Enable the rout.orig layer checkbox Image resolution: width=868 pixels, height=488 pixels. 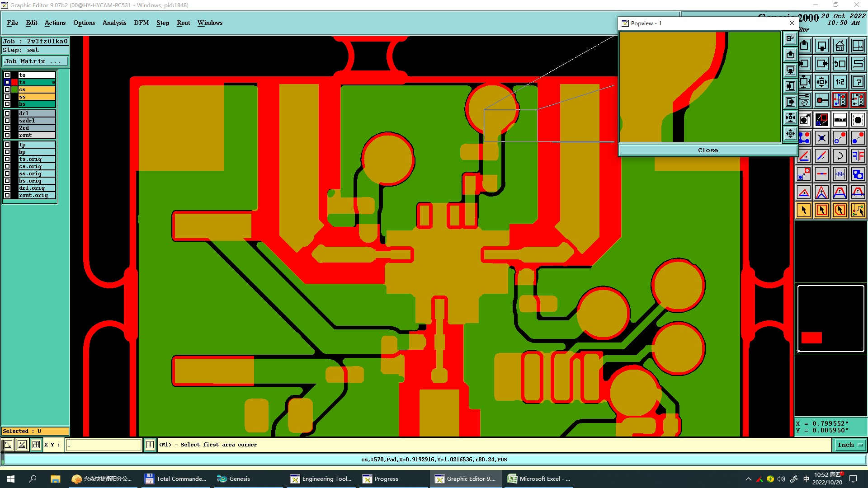7,195
